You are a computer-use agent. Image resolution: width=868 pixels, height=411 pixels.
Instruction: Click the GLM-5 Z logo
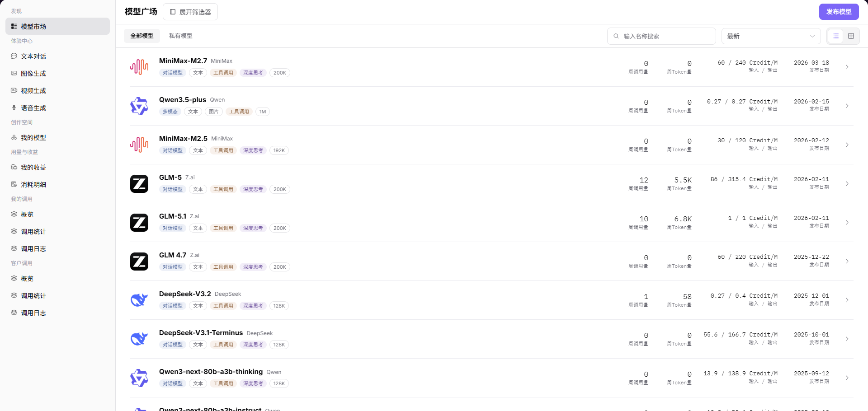139,183
